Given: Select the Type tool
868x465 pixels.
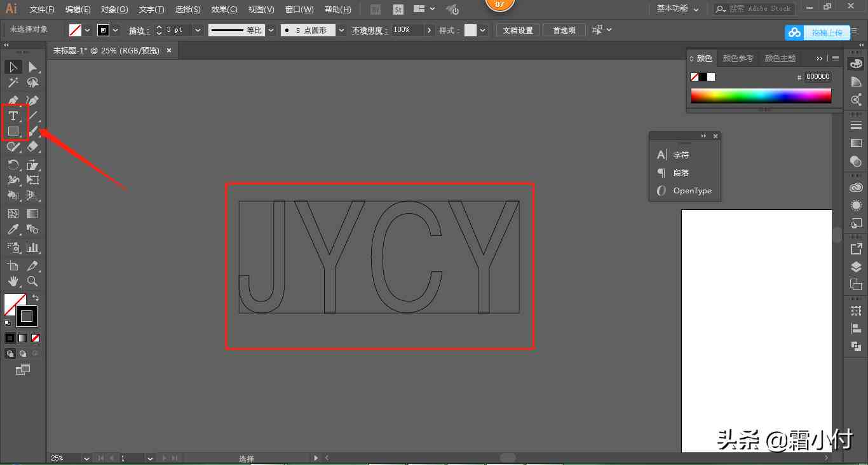Looking at the screenshot, I should (13, 116).
